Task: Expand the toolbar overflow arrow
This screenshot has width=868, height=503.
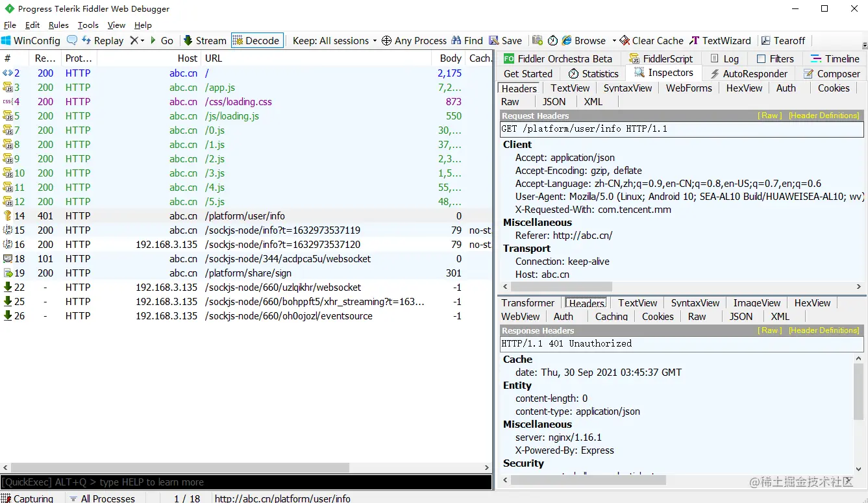Action: 864,45
